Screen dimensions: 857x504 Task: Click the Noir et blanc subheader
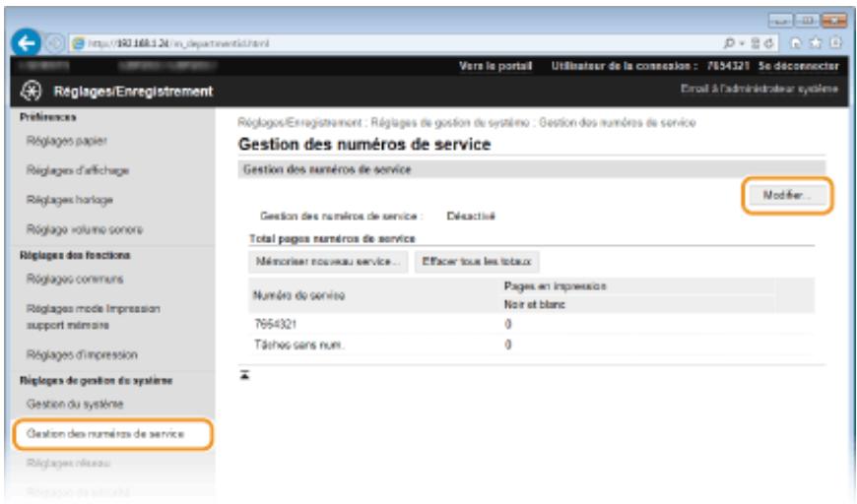(x=534, y=305)
